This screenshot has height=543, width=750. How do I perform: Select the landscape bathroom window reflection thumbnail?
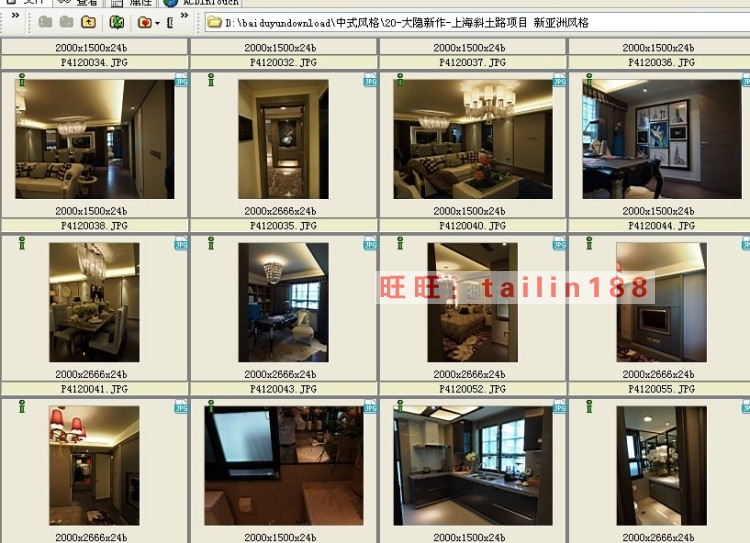click(284, 466)
